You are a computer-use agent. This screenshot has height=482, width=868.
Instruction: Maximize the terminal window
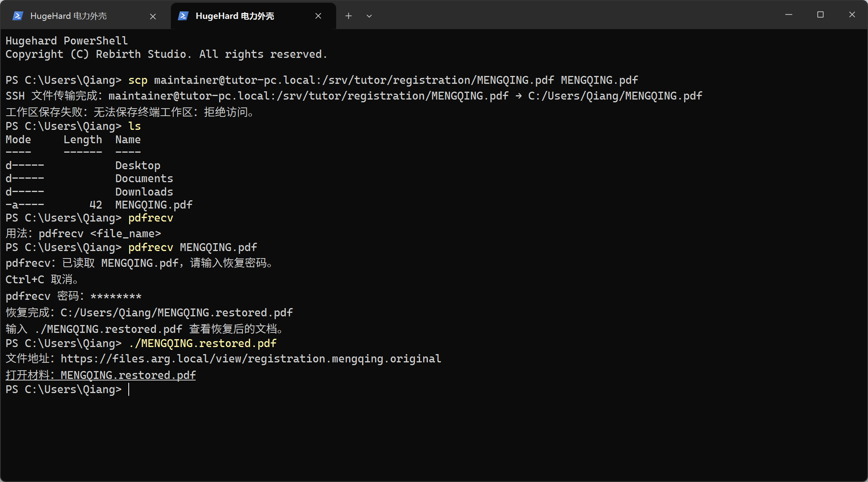pos(820,15)
